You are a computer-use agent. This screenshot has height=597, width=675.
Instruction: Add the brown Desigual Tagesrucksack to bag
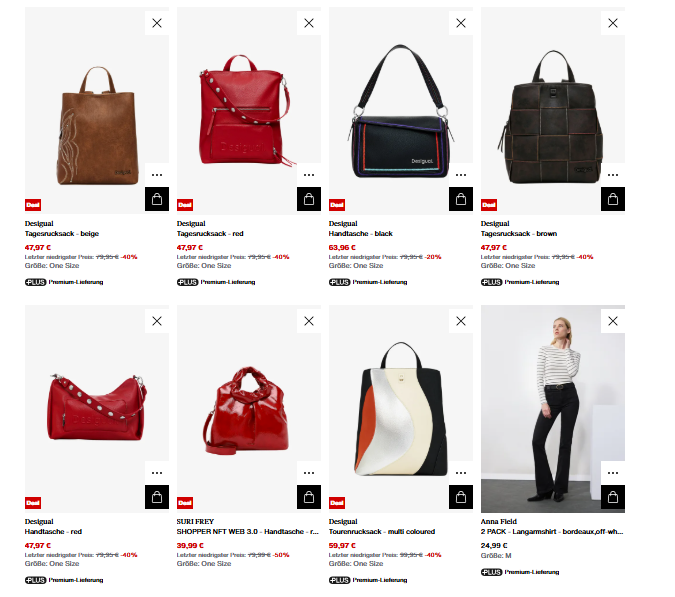613,199
